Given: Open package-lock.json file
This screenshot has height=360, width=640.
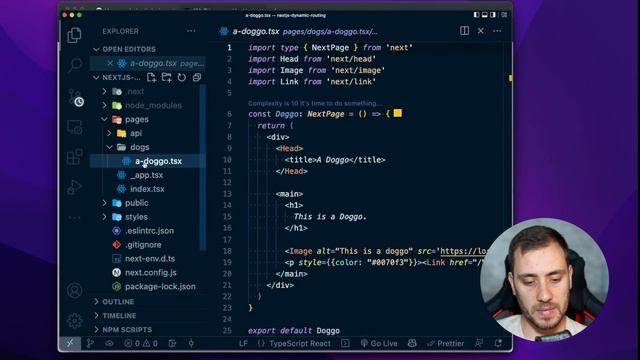Looking at the screenshot, I should (160, 287).
